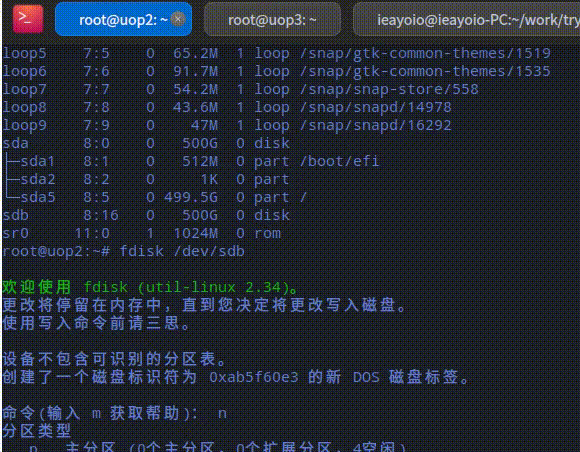
Task: Click the disk identifier 0xab5f60e3
Action: (254, 377)
